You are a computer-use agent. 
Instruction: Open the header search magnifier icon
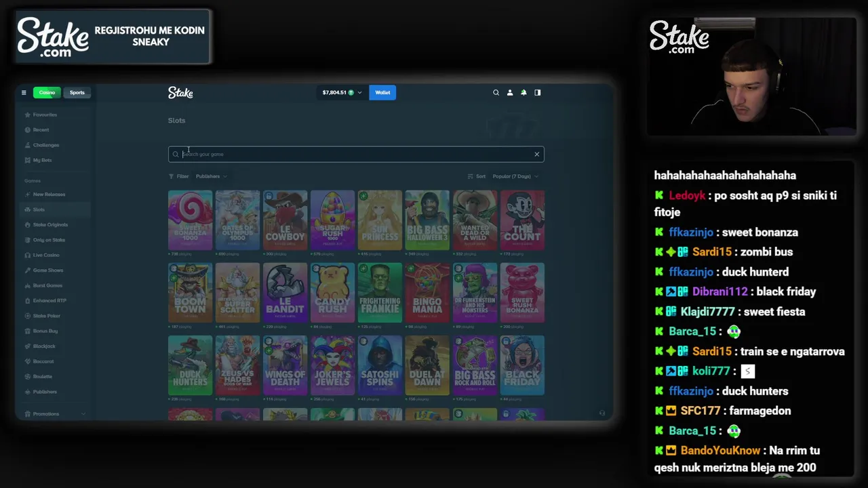(496, 93)
